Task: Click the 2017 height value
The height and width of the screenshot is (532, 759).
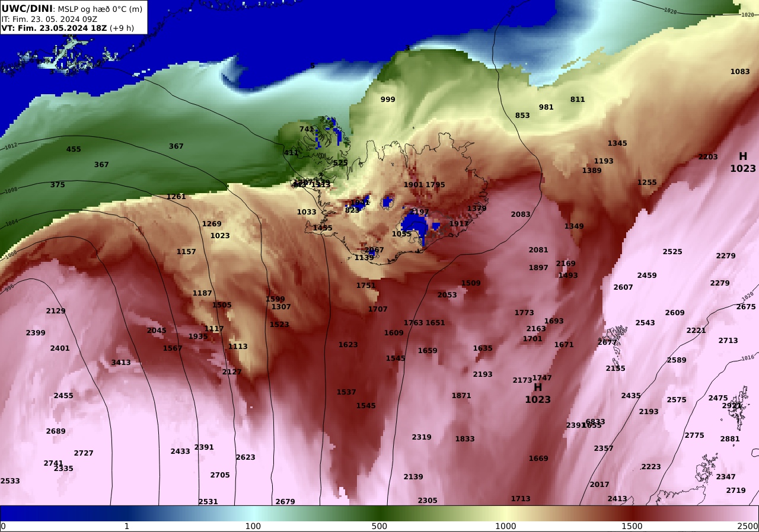Action: (x=599, y=485)
